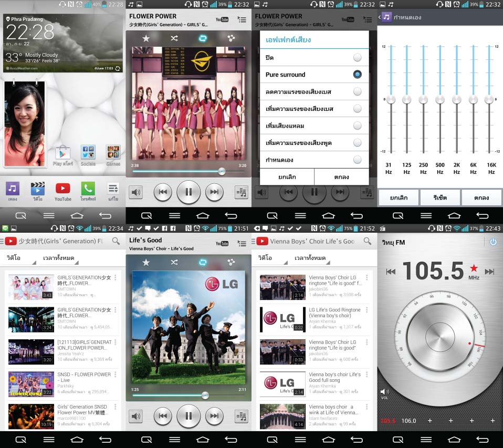
Task: Click the 16K Hz equalizer slider knob
Action: tap(489, 99)
